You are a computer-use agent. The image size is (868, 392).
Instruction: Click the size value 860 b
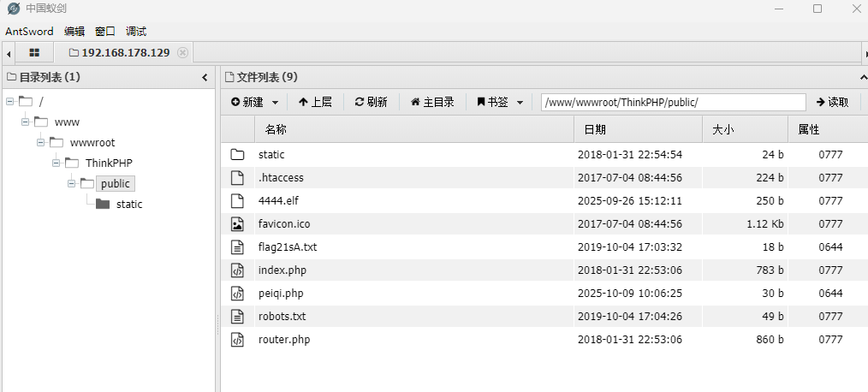[770, 340]
